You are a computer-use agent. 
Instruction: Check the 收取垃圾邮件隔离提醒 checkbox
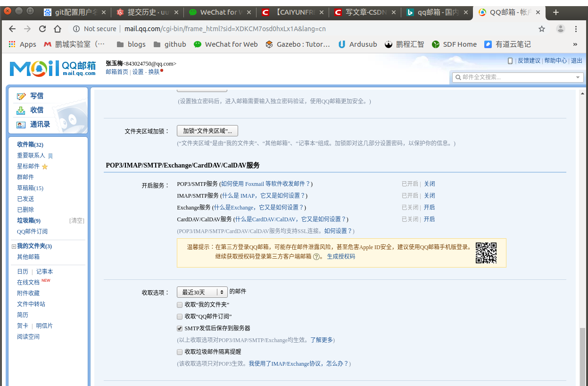click(x=180, y=352)
